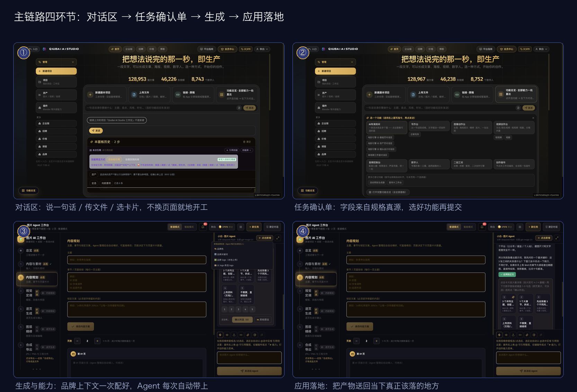Screen dimensions: 577x392
Task: Open the 管理 dropdown in screenshot 2 sidebar
Action: (335, 62)
